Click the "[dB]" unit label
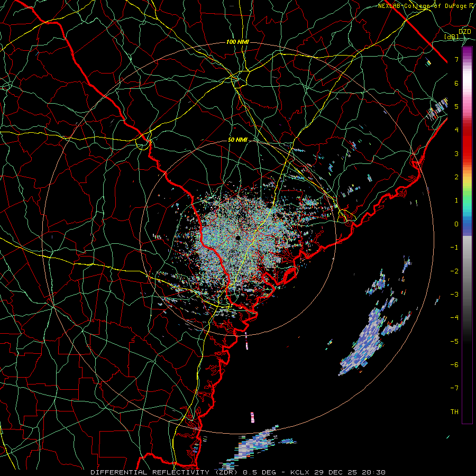This screenshot has width=476, height=476. tap(452, 37)
